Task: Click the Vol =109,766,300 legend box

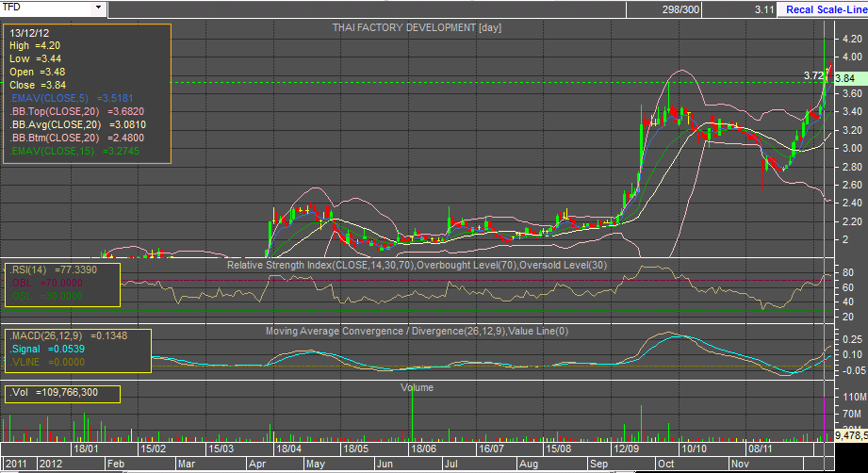Action: coord(62,393)
